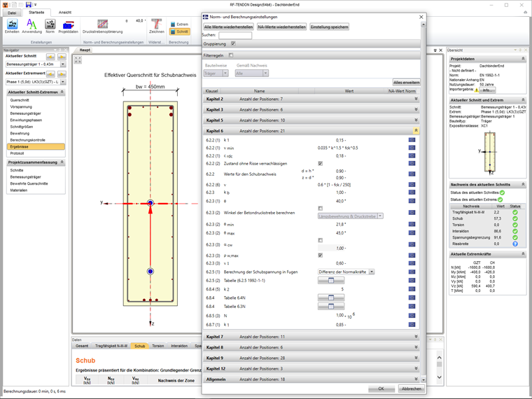Toggle the Filterregeln checkbox
Screen dimensions: 532x399
[x=231, y=55]
